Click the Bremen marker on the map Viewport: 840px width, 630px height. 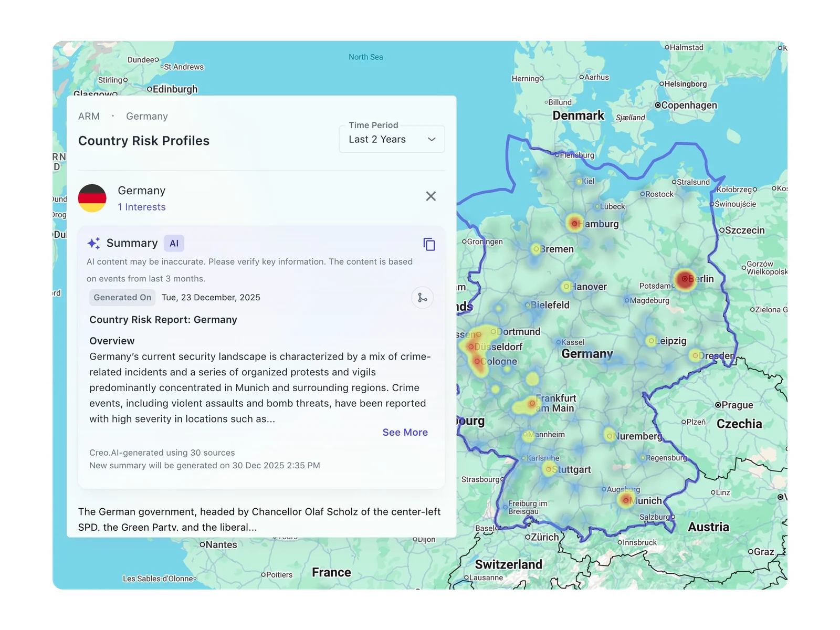point(536,249)
